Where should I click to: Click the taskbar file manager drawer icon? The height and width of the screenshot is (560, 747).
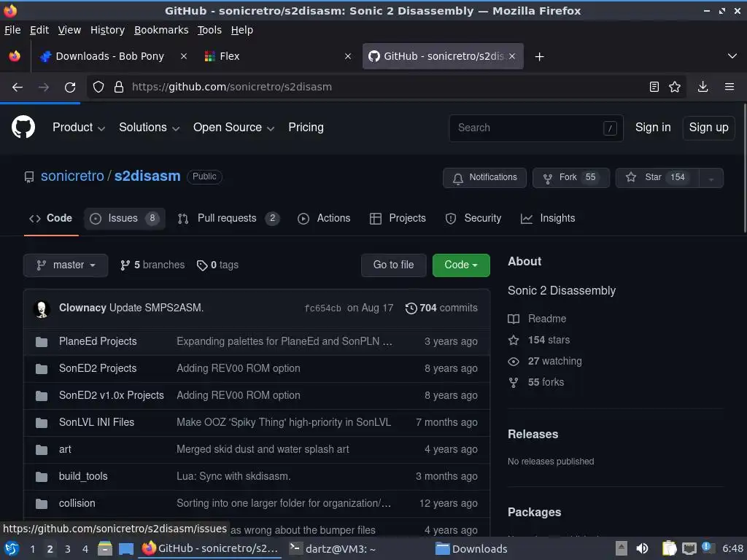pyautogui.click(x=105, y=548)
